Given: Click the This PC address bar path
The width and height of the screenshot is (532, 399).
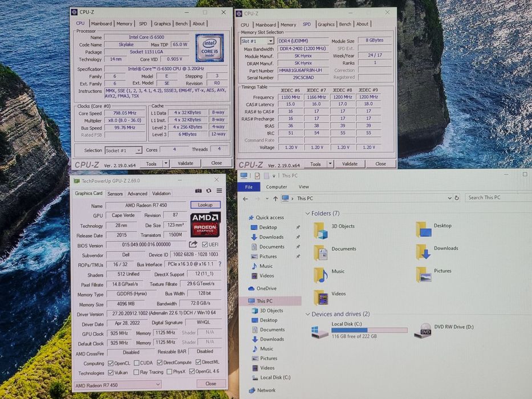Looking at the screenshot, I should 305,198.
